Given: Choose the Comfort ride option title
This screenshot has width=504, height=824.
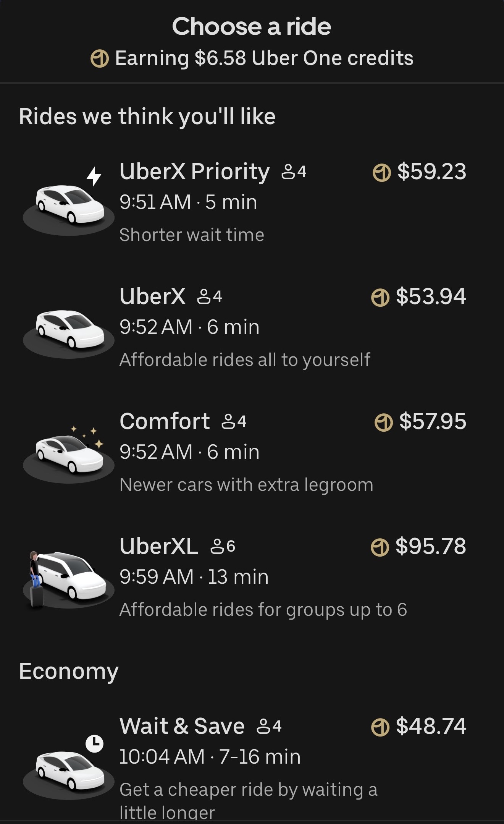Looking at the screenshot, I should click(165, 421).
